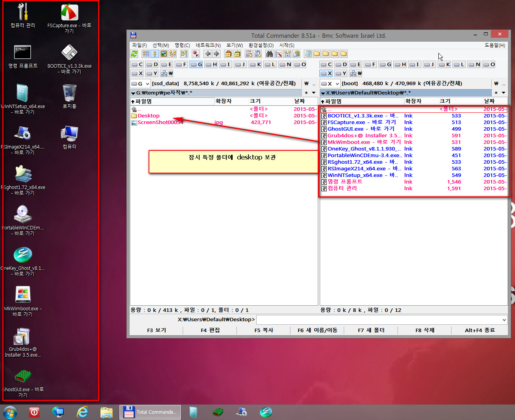
Task: Open the 환경설정(O) menu
Action: [261, 45]
